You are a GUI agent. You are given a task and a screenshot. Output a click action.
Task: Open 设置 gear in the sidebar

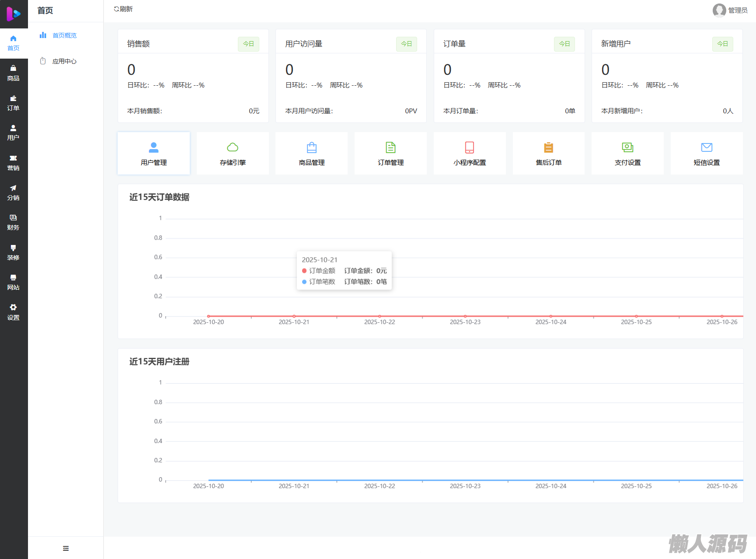pyautogui.click(x=14, y=312)
